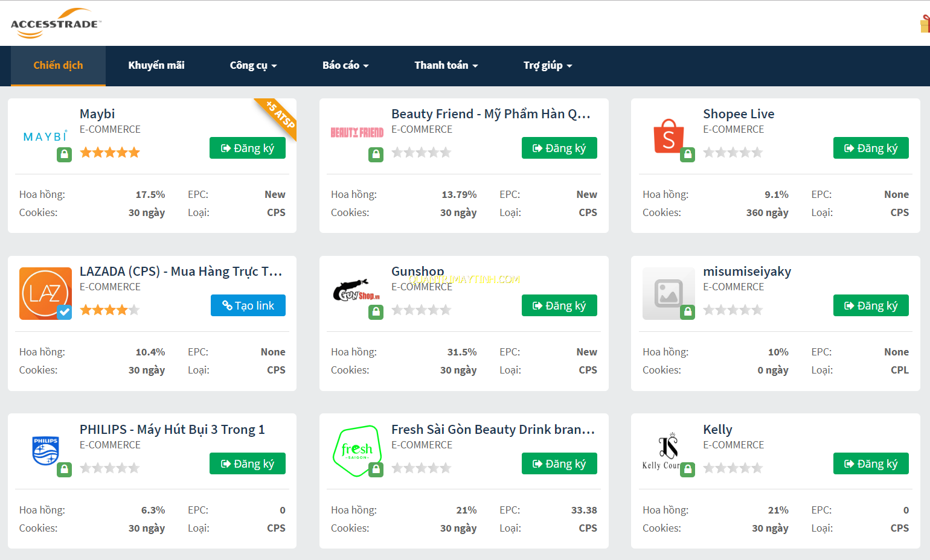Screen dimensions: 930x560
Task: Click the ACCESSTRADE logo
Action: coord(56,23)
